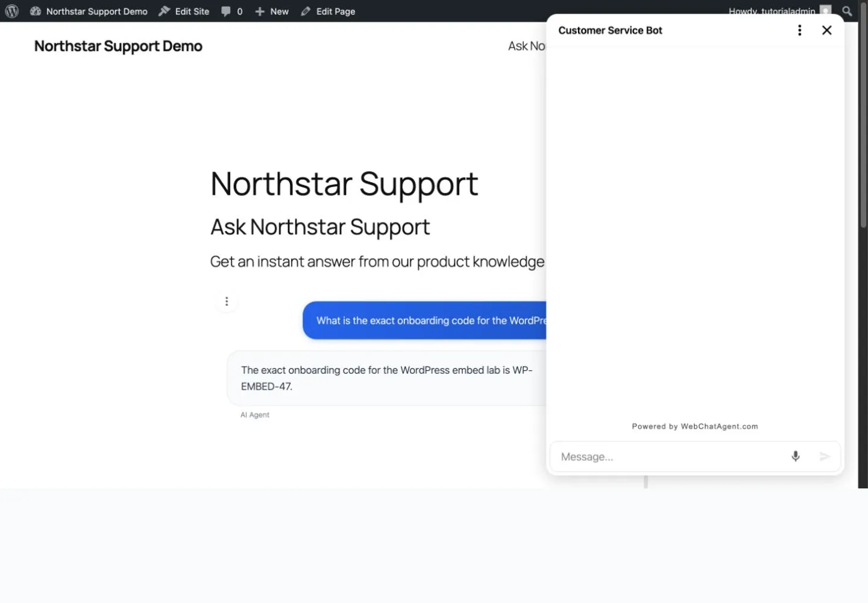Open the comments bubble showing 0
Screen dimensions: 868x603
point(232,11)
